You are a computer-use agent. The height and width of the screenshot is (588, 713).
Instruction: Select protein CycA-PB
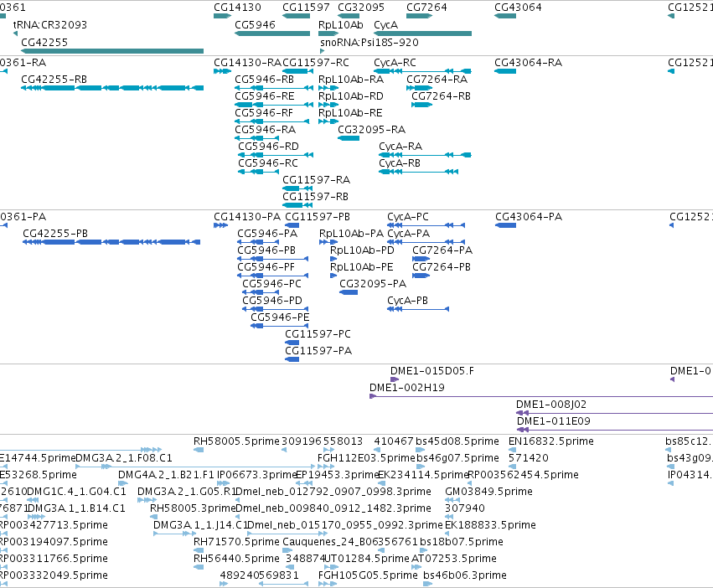tap(418, 309)
